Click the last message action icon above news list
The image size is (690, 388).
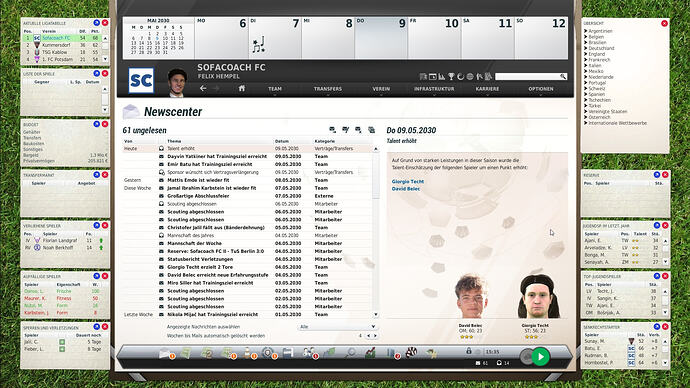tap(372, 130)
